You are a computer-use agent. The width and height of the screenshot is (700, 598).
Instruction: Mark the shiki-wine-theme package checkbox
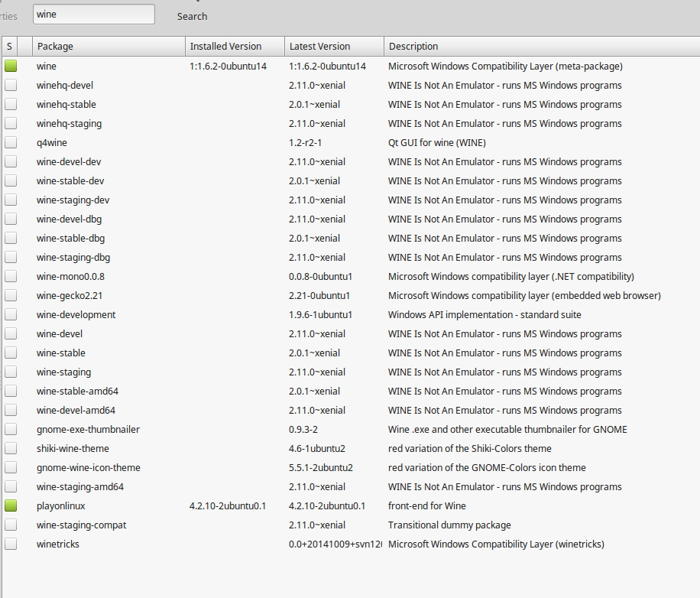[11, 448]
